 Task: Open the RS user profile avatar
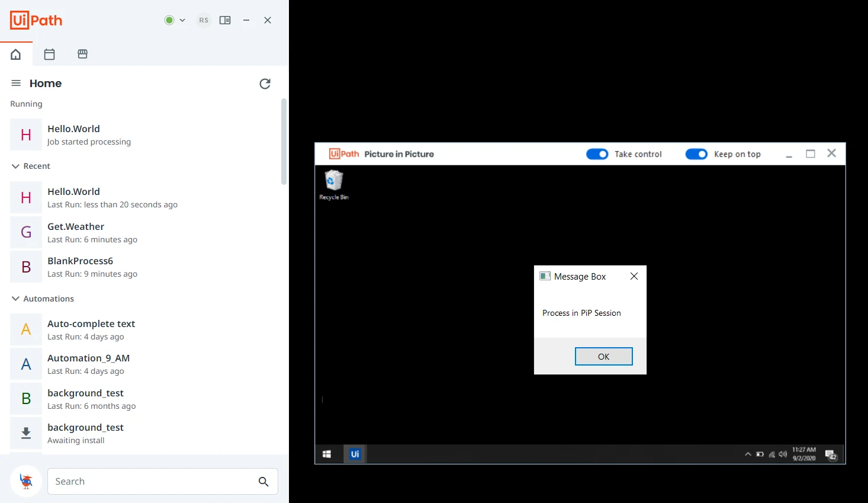pyautogui.click(x=204, y=20)
